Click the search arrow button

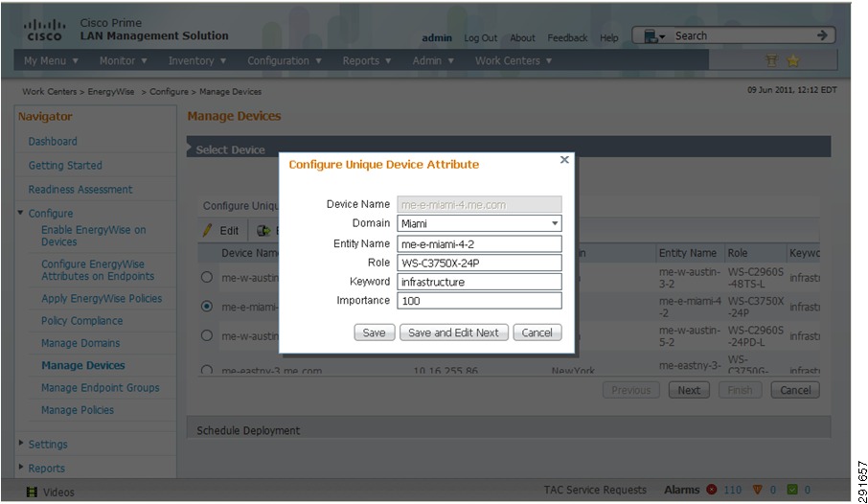822,35
